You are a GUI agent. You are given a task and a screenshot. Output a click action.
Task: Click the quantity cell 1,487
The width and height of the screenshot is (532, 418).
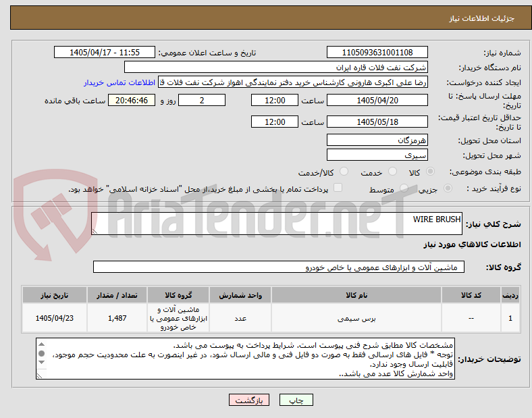coord(117,318)
